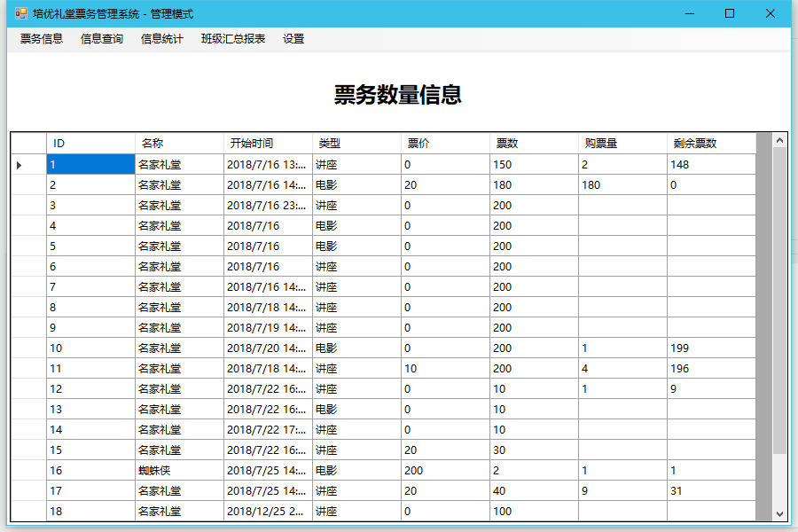Click the scrollbar down arrow
Image resolution: width=798 pixels, height=532 pixels.
pos(779,513)
